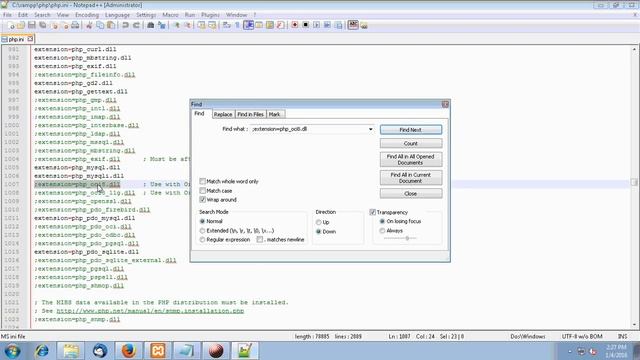Select Extended search mode

coord(202,231)
